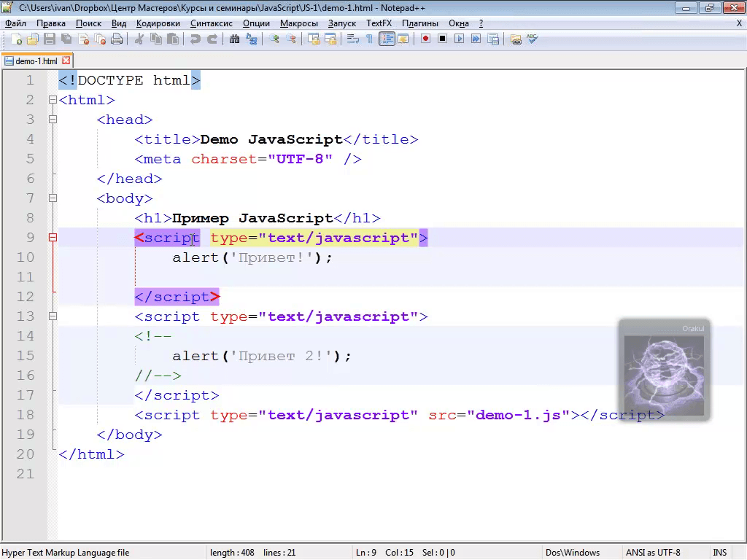Click the Playback macro icon
Screen dimensions: 747x560
(x=459, y=39)
